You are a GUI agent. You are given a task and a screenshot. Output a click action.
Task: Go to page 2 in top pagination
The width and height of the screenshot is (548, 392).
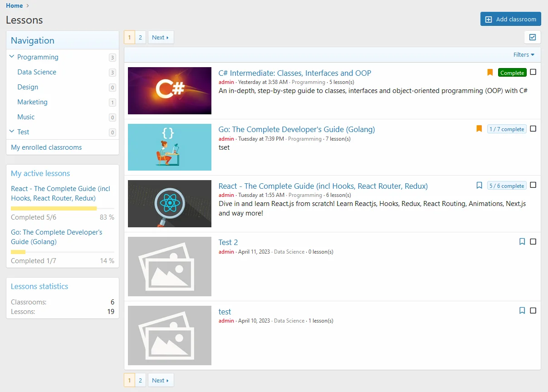pos(140,38)
